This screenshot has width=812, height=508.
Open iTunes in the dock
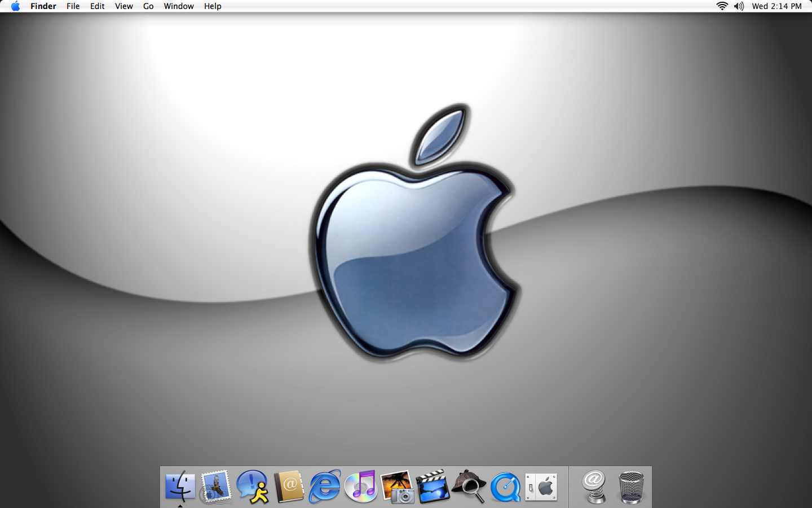361,486
